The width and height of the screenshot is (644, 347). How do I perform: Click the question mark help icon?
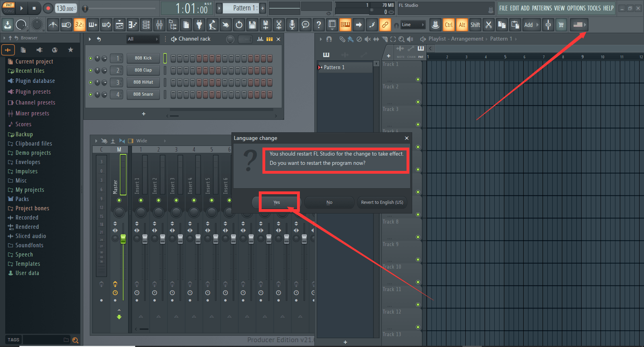point(319,25)
